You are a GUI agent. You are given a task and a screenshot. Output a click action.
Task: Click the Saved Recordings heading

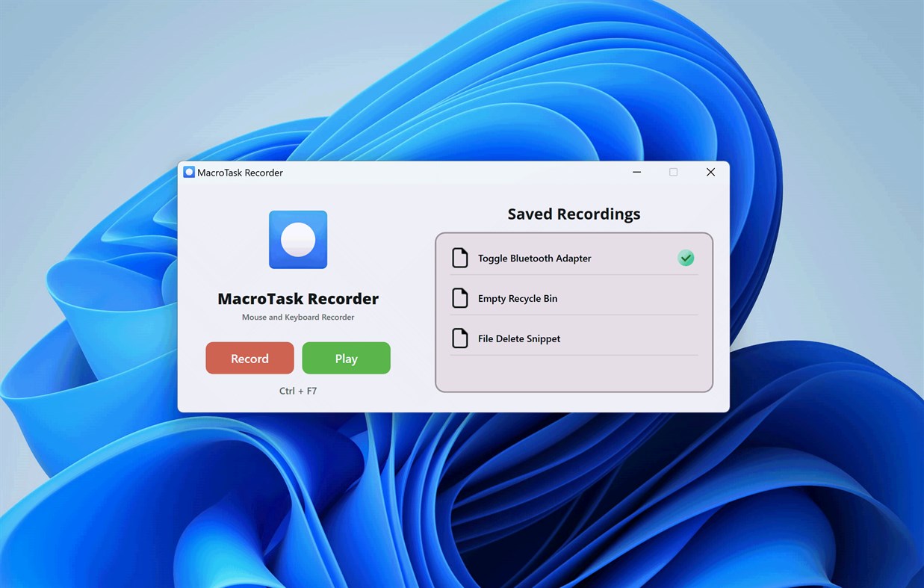pos(573,214)
